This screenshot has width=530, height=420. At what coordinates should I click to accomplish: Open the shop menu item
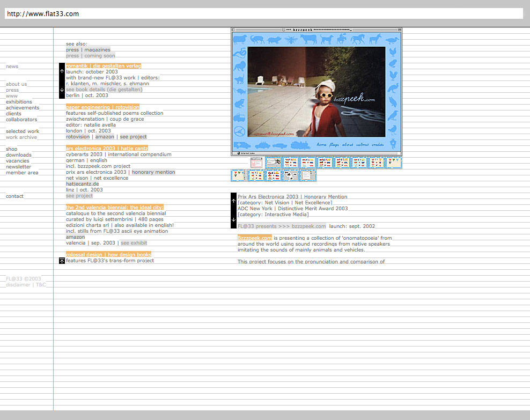coord(11,149)
